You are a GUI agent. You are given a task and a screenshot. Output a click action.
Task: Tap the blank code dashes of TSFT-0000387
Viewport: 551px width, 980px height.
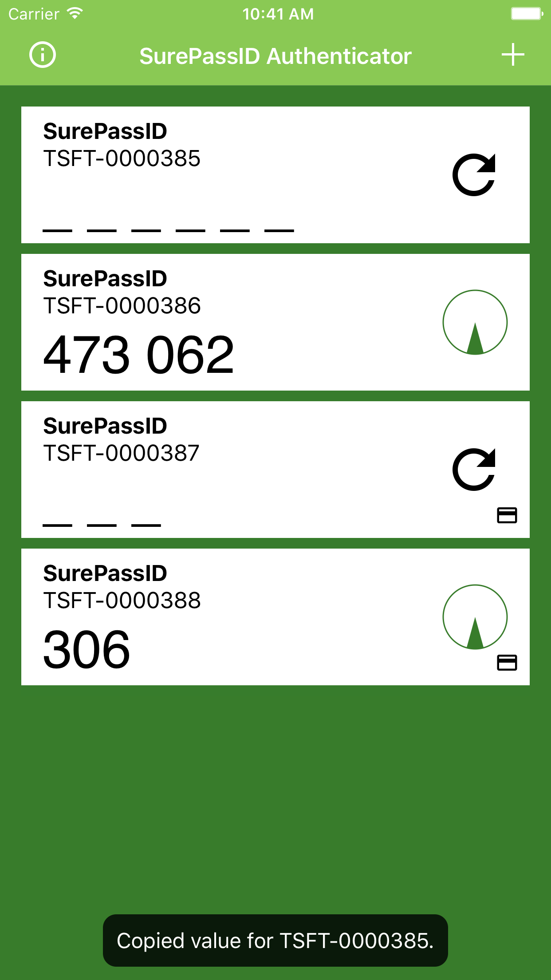[x=102, y=525]
